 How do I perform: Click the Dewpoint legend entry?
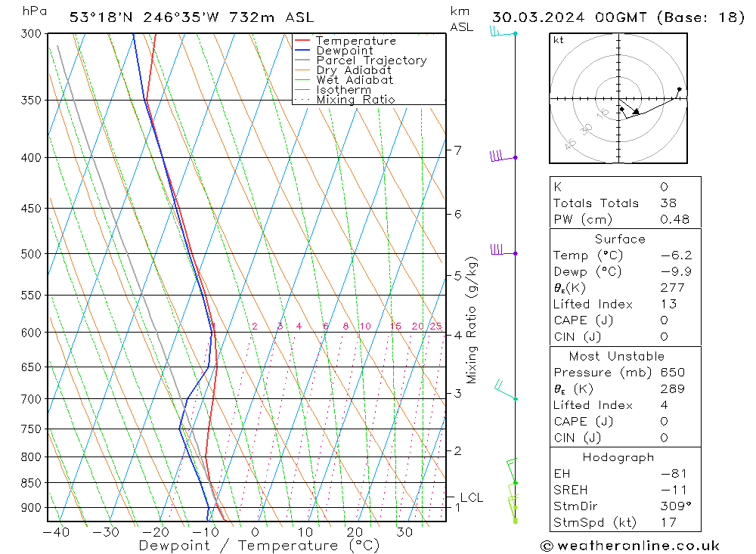pyautogui.click(x=333, y=51)
